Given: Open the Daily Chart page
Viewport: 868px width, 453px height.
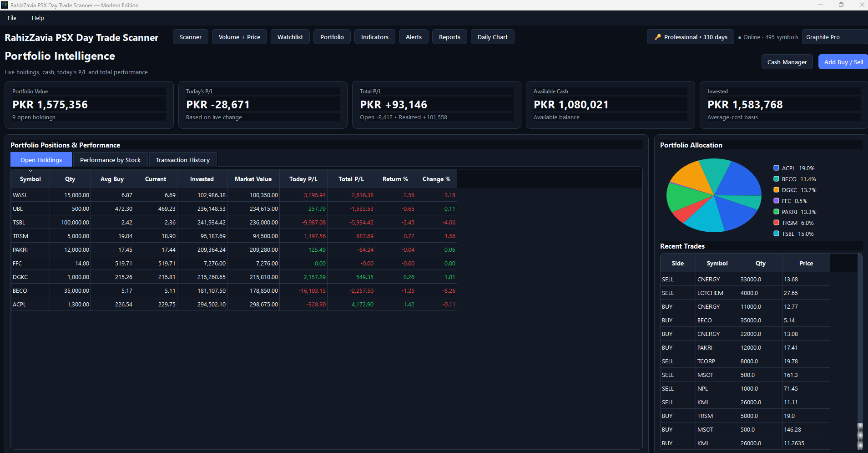Looking at the screenshot, I should click(493, 37).
